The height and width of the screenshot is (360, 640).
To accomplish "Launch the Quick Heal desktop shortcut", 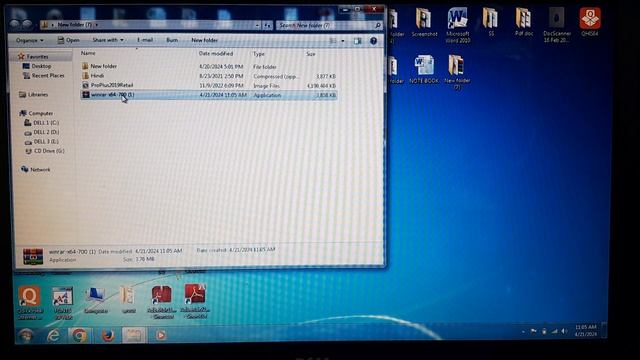I will click(x=30, y=302).
